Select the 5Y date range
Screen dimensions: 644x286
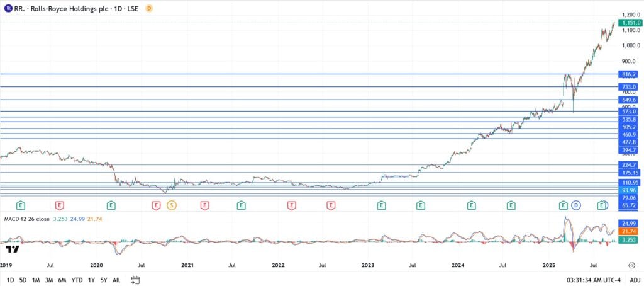pos(104,280)
